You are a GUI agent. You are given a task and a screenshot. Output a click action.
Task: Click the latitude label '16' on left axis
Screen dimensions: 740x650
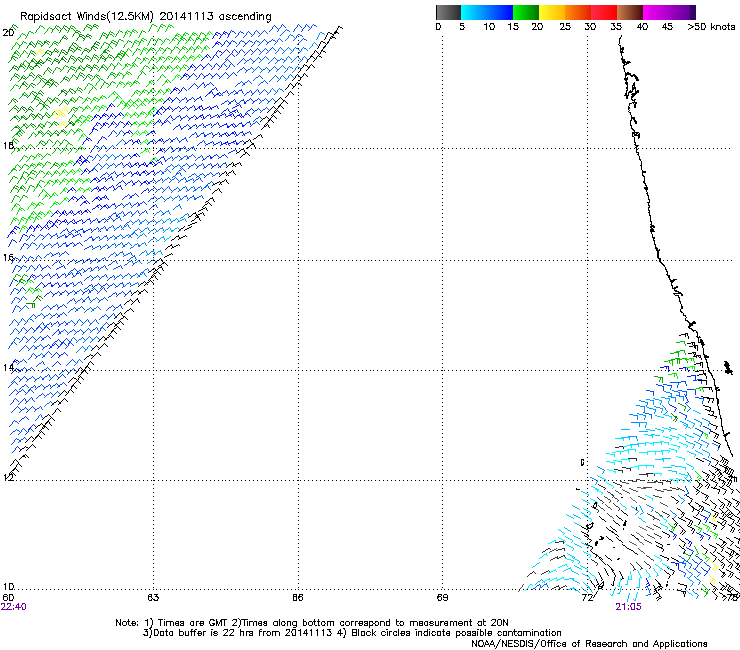tap(8, 258)
